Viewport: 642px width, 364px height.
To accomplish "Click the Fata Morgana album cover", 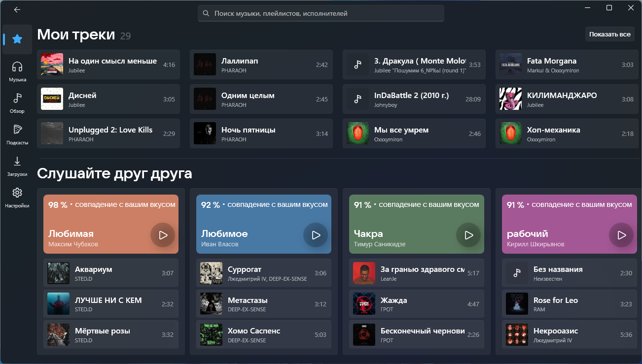I will click(510, 65).
